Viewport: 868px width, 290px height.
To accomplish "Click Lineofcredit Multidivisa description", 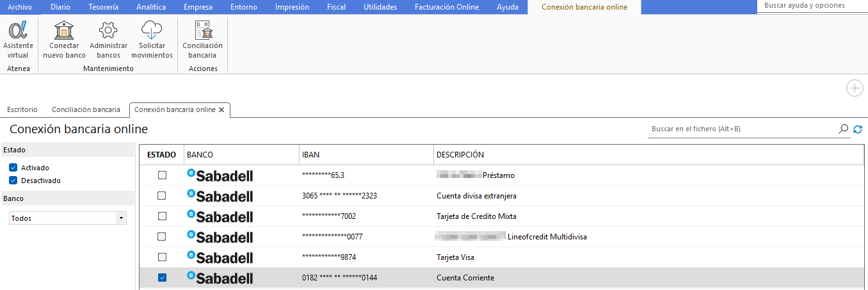I will [547, 237].
